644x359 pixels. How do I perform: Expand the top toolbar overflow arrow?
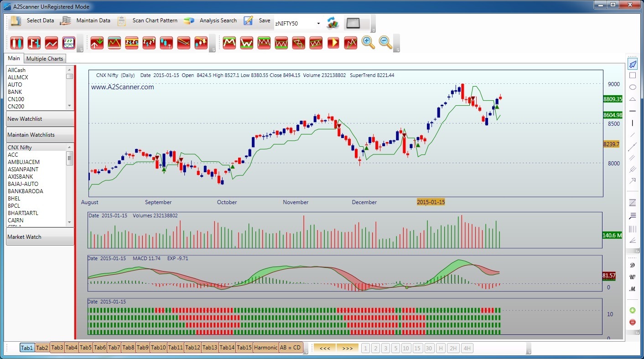tap(373, 31)
